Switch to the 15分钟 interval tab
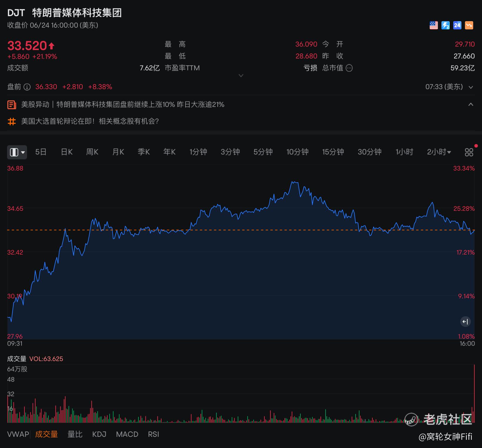Screen dimensions: 482x448 (333, 152)
